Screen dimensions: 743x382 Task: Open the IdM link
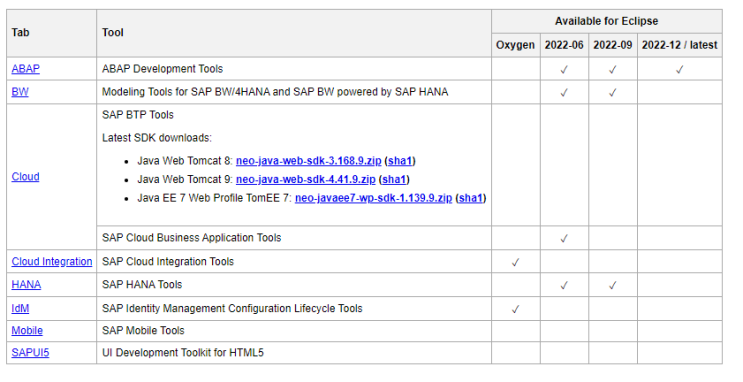(x=20, y=309)
